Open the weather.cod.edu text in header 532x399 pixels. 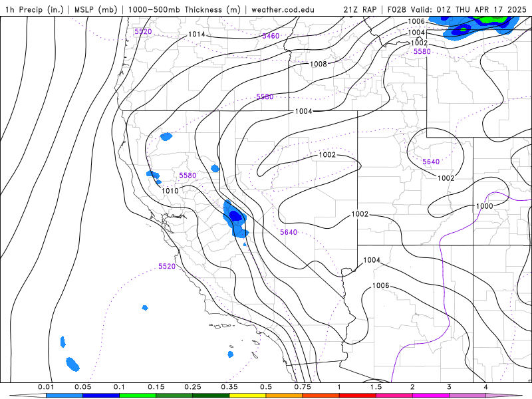coord(283,9)
